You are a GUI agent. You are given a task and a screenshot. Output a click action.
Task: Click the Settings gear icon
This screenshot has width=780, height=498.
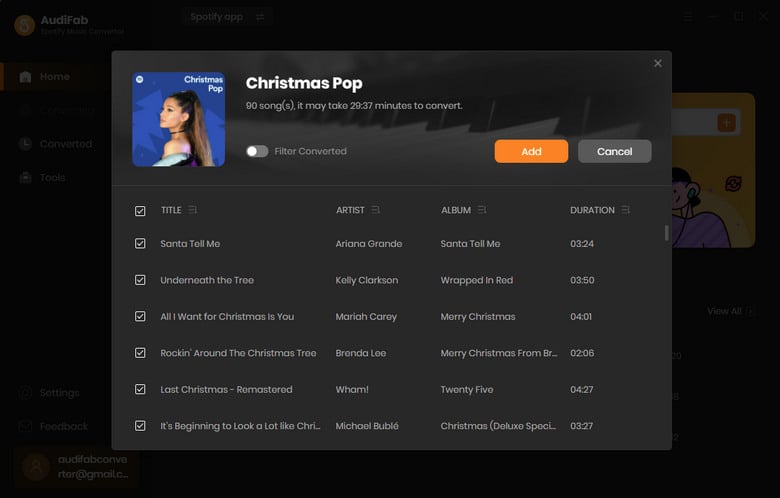pyautogui.click(x=25, y=393)
